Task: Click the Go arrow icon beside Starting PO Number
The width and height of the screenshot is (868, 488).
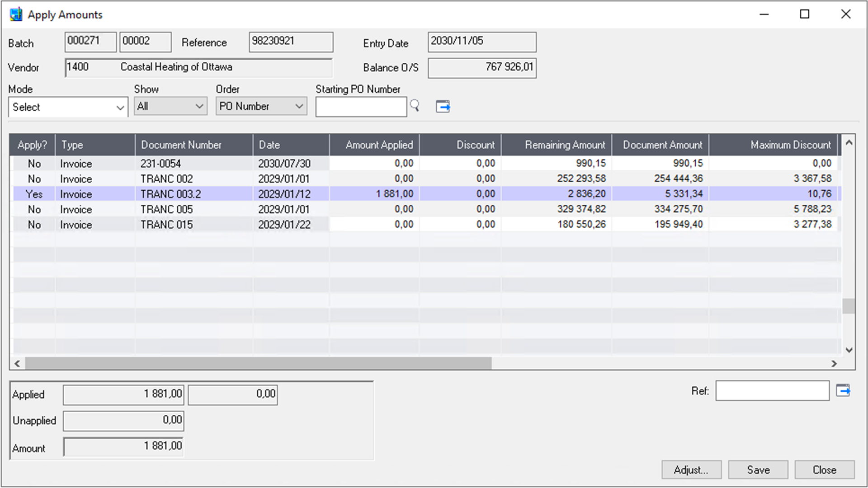Action: [442, 106]
